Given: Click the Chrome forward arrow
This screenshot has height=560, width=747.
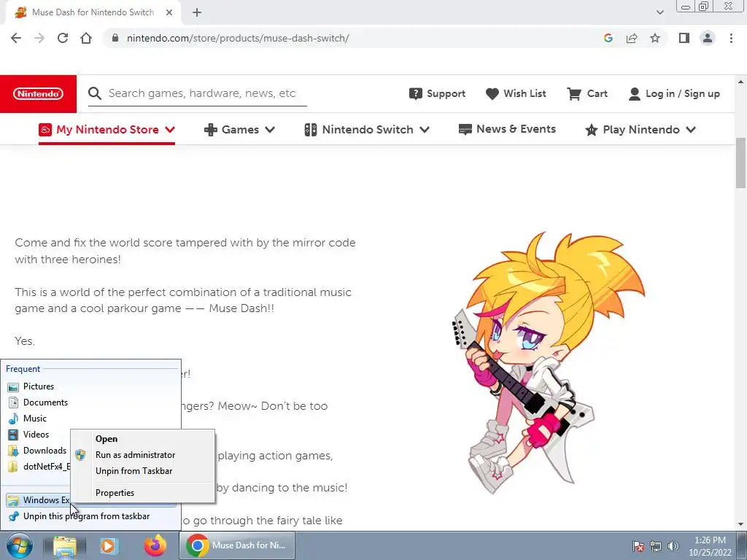Looking at the screenshot, I should pyautogui.click(x=39, y=38).
